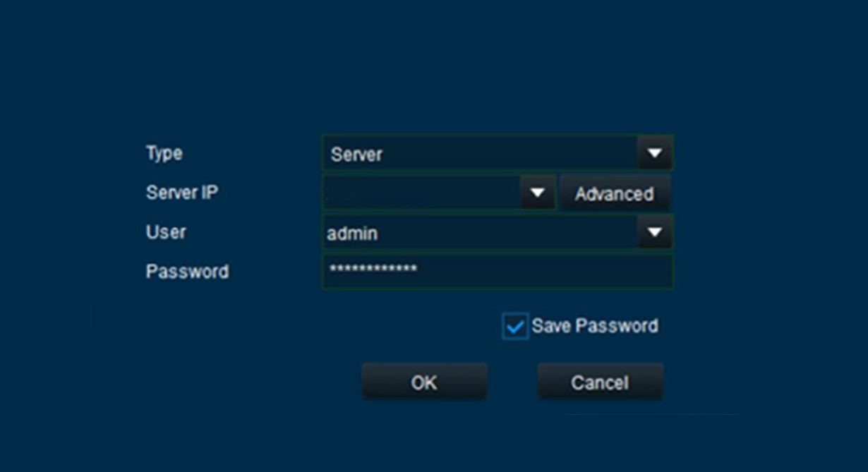
Task: Click the Type combo box showing Server
Action: point(480,154)
